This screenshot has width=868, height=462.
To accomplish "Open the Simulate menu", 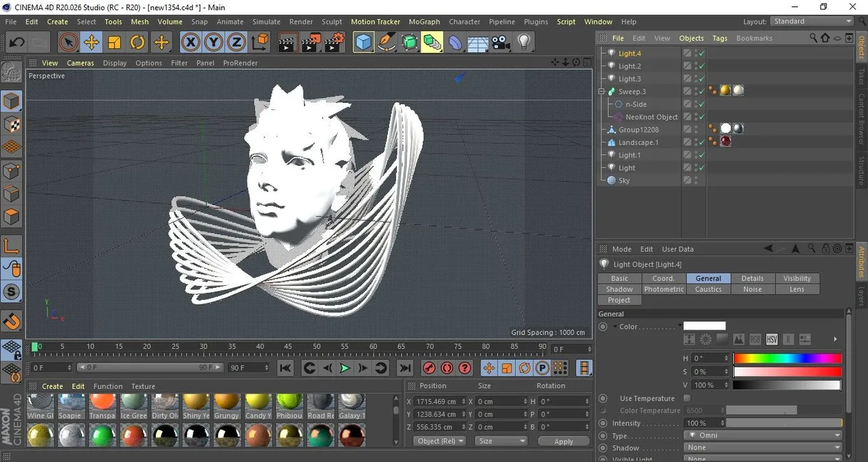I will [267, 22].
